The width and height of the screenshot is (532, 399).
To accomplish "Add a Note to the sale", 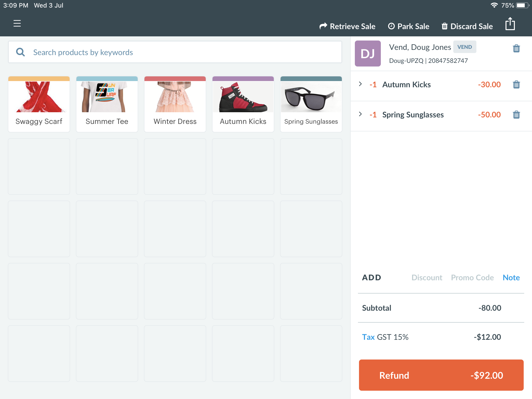I will pyautogui.click(x=511, y=277).
